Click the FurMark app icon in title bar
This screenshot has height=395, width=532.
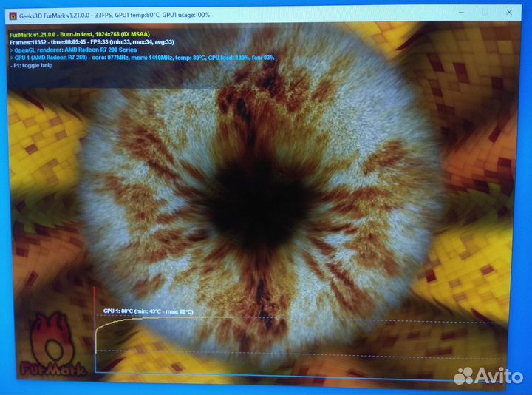(x=13, y=13)
